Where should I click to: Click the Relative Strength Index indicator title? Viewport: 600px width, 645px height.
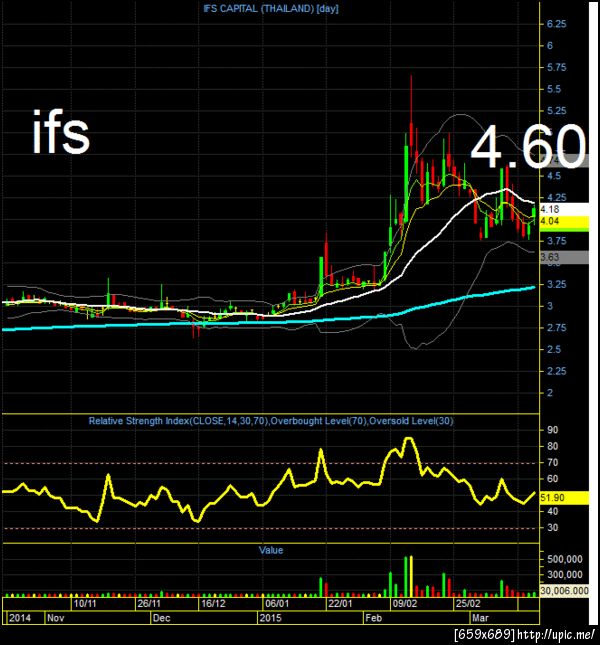(x=271, y=421)
